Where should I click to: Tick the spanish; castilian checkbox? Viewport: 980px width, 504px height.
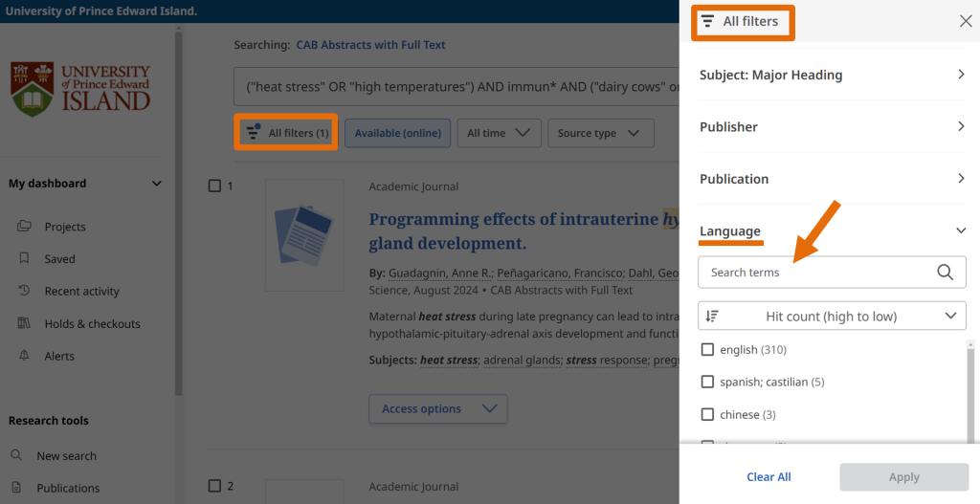pos(707,382)
